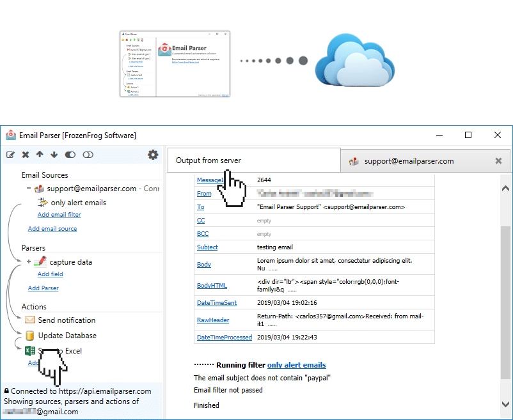Click the 'Finished' line in the output

pyautogui.click(x=207, y=405)
